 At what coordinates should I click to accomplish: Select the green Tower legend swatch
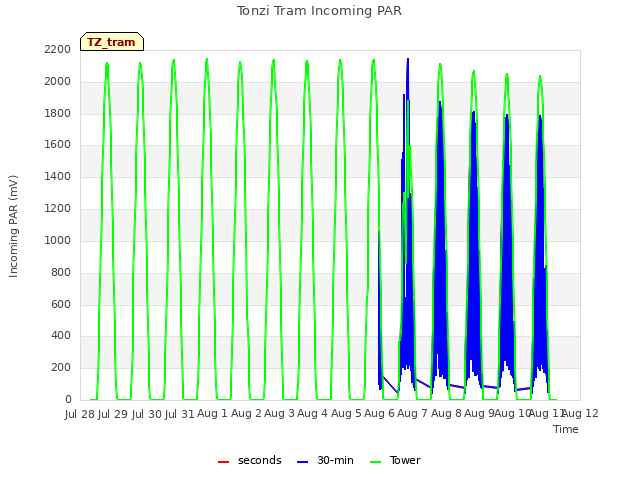(x=375, y=461)
